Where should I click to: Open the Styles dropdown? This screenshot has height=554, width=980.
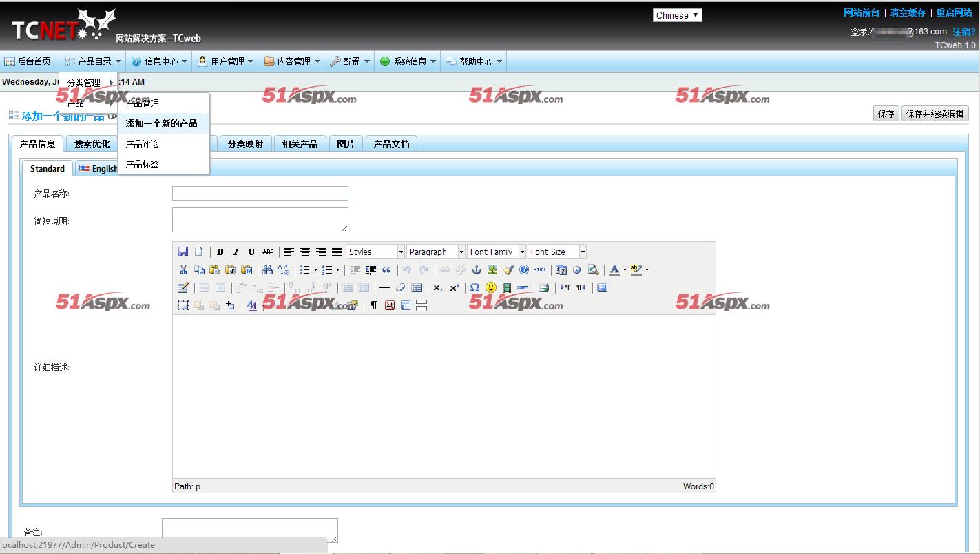[x=375, y=252]
